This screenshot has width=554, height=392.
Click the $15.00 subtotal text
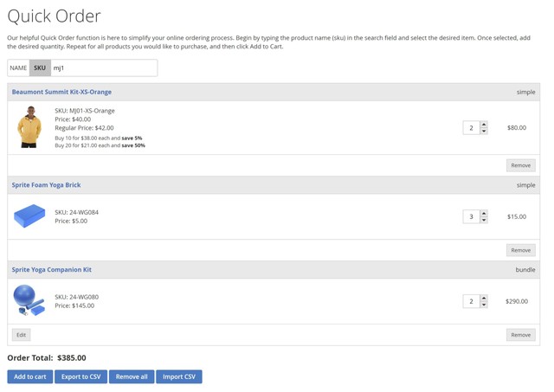517,217
